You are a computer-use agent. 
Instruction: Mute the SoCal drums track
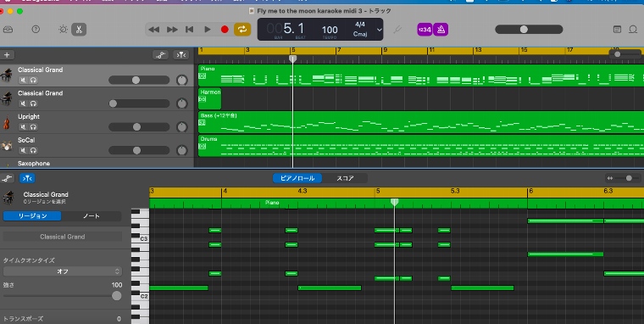tap(24, 150)
